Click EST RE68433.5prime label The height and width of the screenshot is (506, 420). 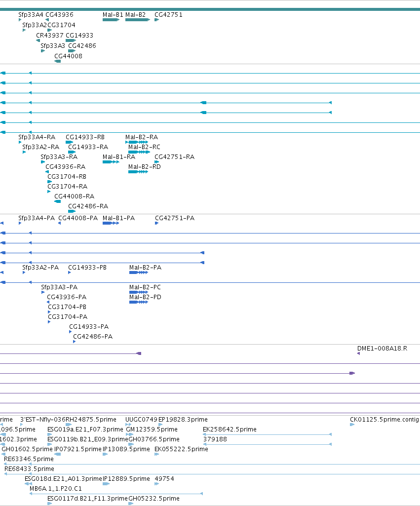(x=29, y=469)
